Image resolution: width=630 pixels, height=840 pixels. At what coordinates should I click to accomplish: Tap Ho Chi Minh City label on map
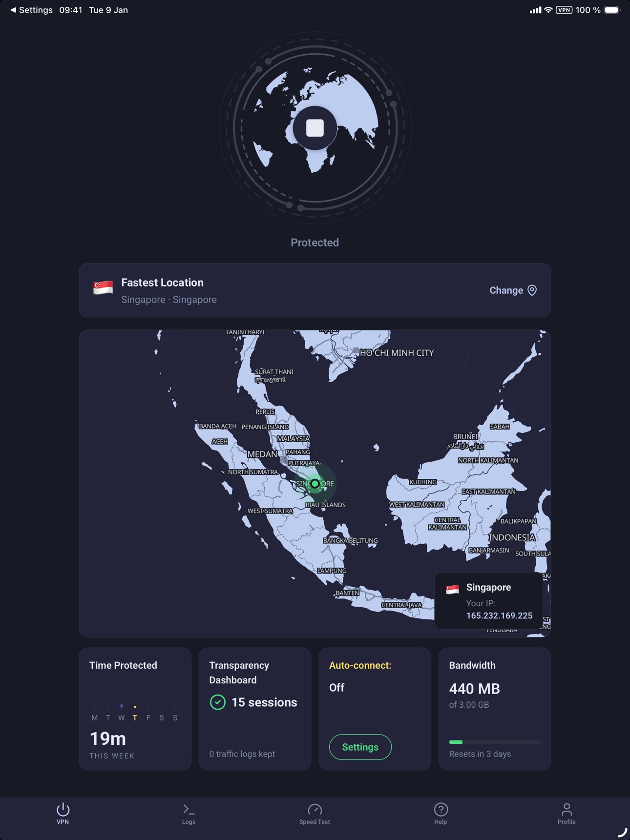click(x=397, y=353)
